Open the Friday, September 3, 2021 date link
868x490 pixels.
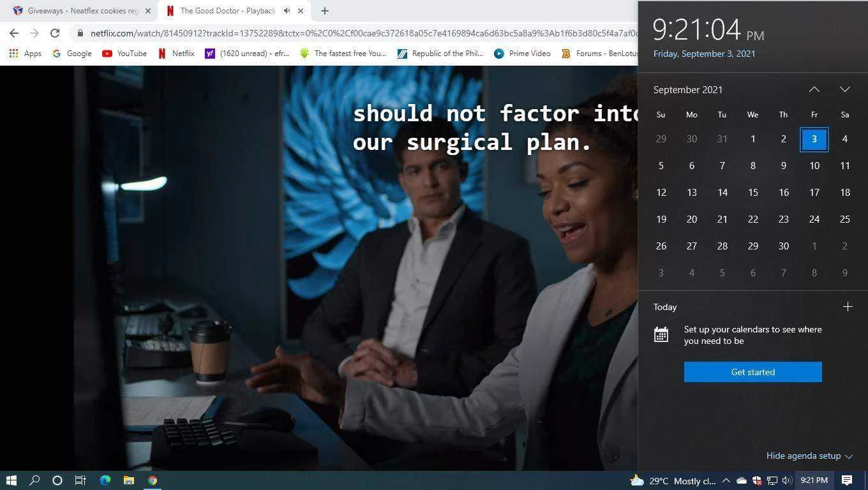(704, 54)
